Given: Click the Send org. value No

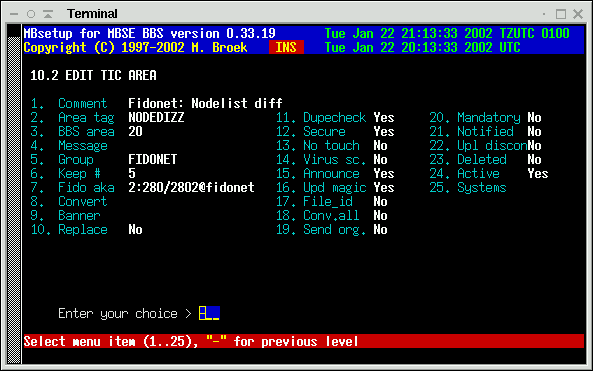Looking at the screenshot, I should pos(380,230).
